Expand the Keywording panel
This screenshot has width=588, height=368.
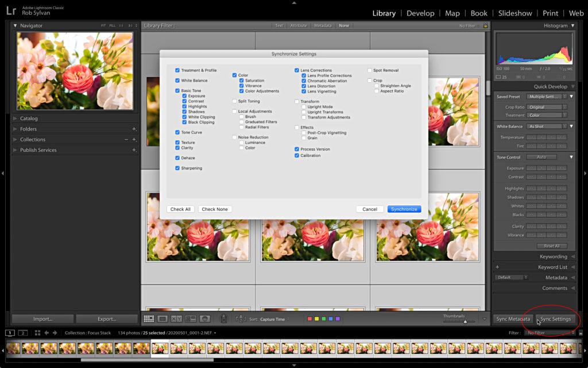(572, 256)
